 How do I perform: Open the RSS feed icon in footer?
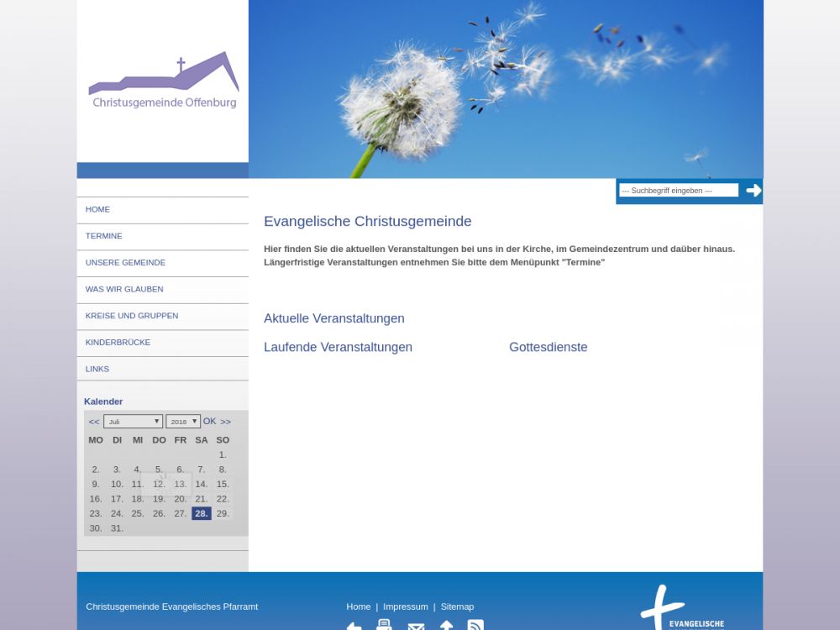[x=475, y=626]
